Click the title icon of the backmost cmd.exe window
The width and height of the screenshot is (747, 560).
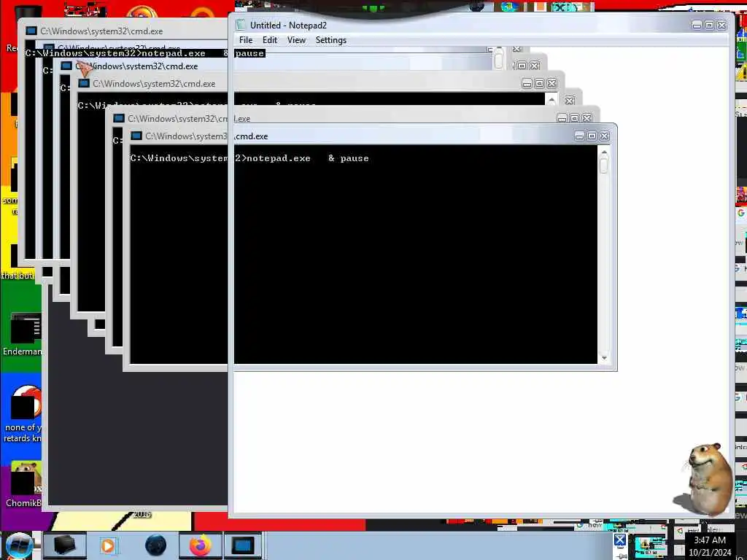pos(31,31)
